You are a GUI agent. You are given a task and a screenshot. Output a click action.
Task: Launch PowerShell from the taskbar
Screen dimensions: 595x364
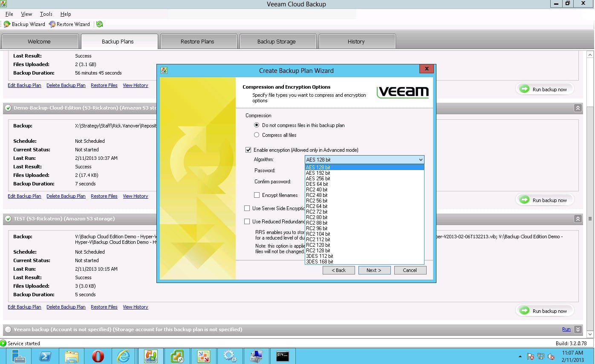(45, 355)
